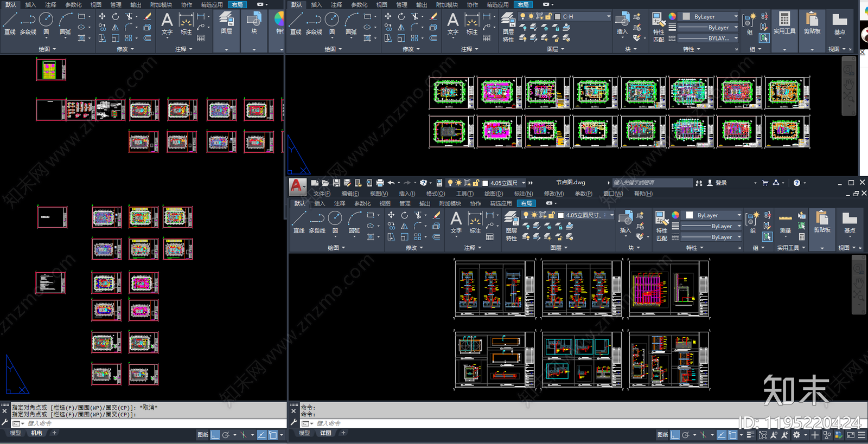The image size is (868, 444).
Task: Expand the 修改 panel in the left window
Action: click(125, 49)
